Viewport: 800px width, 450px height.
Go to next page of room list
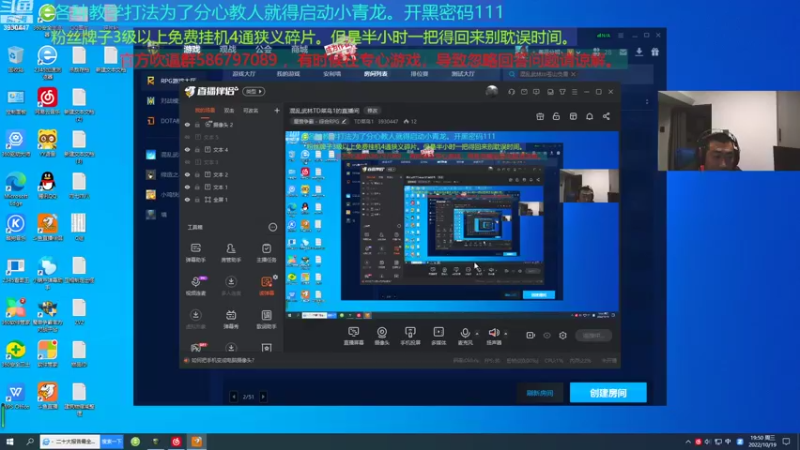pyautogui.click(x=263, y=396)
